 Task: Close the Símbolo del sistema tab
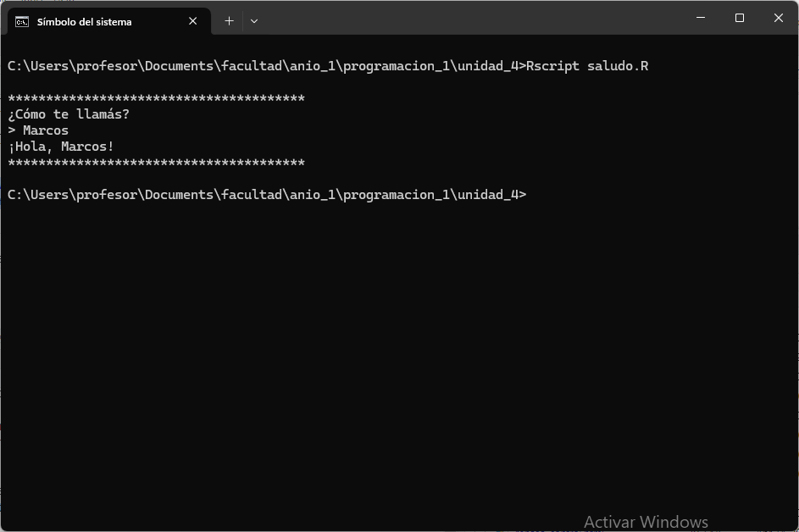click(192, 21)
